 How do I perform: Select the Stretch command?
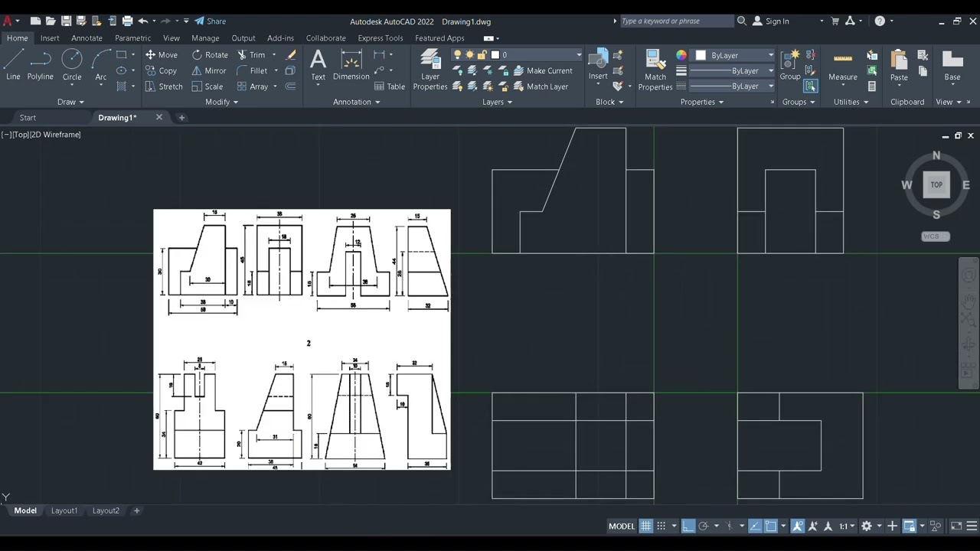pos(164,86)
